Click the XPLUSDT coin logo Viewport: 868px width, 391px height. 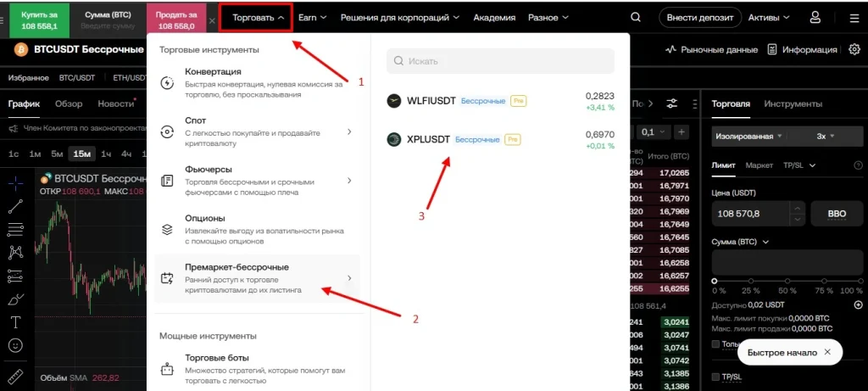(393, 140)
